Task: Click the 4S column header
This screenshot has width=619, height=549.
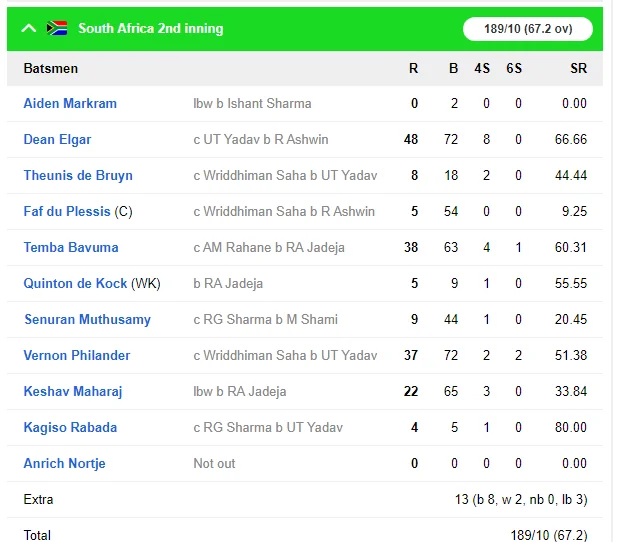Action: pyautogui.click(x=482, y=68)
